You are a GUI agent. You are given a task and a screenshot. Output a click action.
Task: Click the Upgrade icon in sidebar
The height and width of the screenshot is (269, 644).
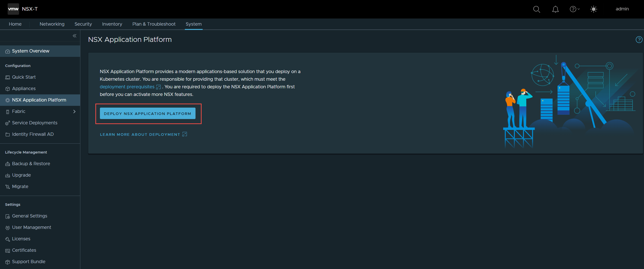[x=8, y=175]
